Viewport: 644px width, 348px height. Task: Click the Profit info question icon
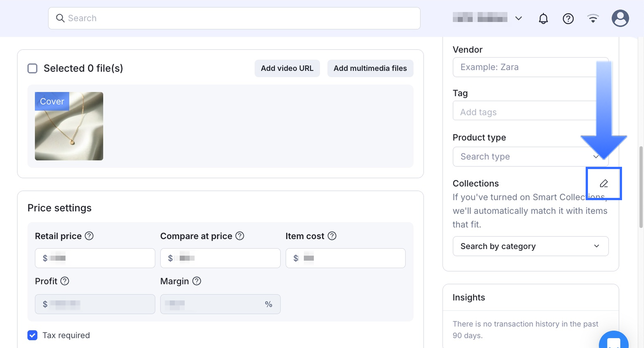point(65,281)
